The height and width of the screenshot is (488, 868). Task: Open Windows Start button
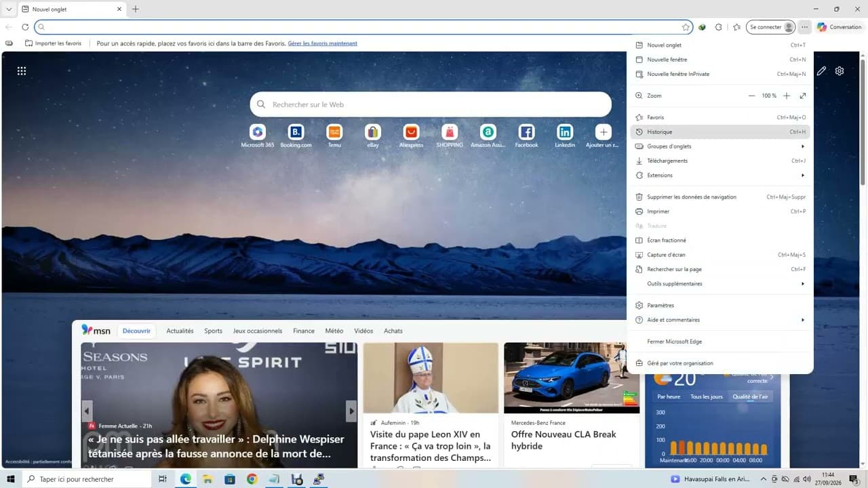[x=11, y=479]
